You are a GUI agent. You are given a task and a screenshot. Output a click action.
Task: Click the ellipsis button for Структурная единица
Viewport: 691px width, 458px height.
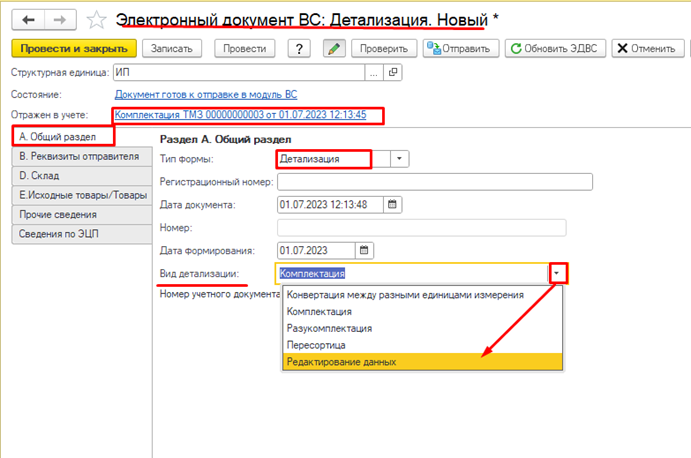[x=374, y=72]
